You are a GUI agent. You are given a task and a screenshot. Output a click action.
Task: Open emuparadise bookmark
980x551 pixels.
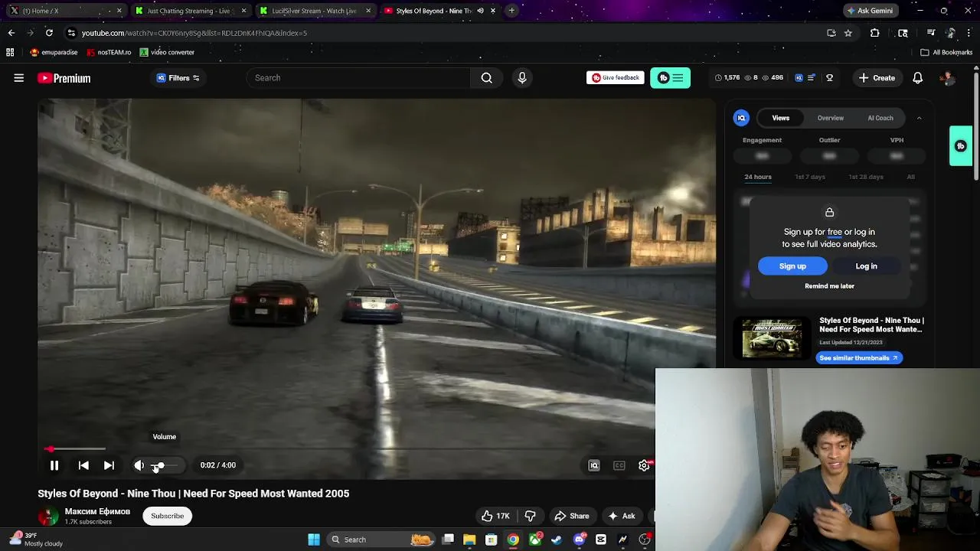pos(54,52)
